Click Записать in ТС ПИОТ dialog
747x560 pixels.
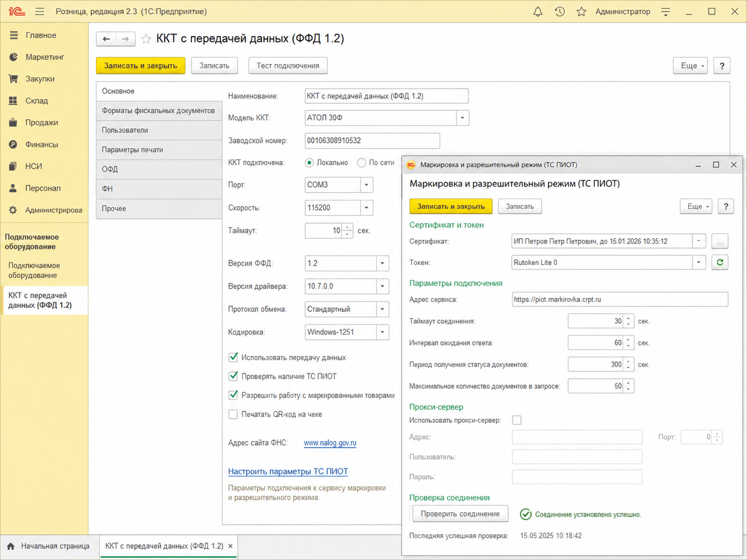[x=519, y=206]
